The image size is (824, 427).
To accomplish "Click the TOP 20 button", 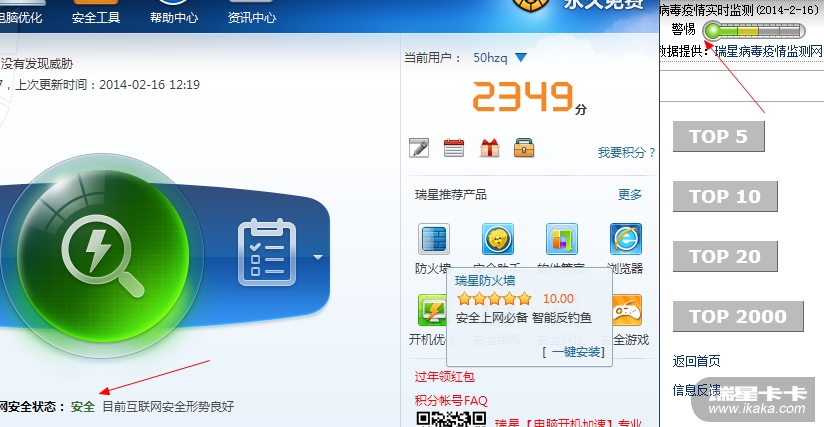I will pyautogui.click(x=725, y=256).
